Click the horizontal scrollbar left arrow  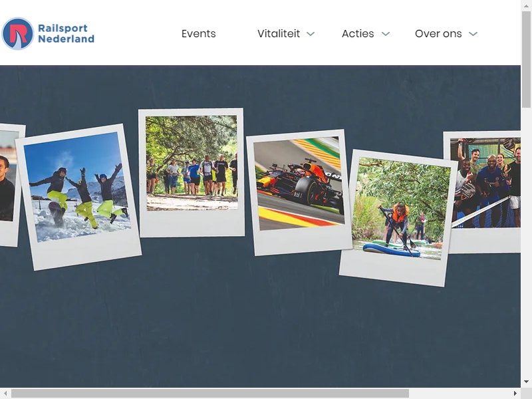[x=5, y=393]
